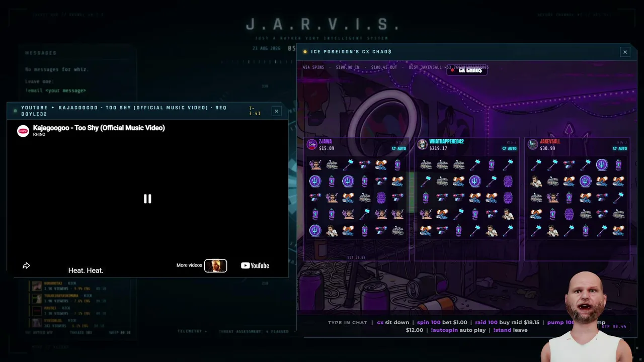644x362 pixels.
Task: Click ZJAWA's balance of $15.89
Action: 327,148
